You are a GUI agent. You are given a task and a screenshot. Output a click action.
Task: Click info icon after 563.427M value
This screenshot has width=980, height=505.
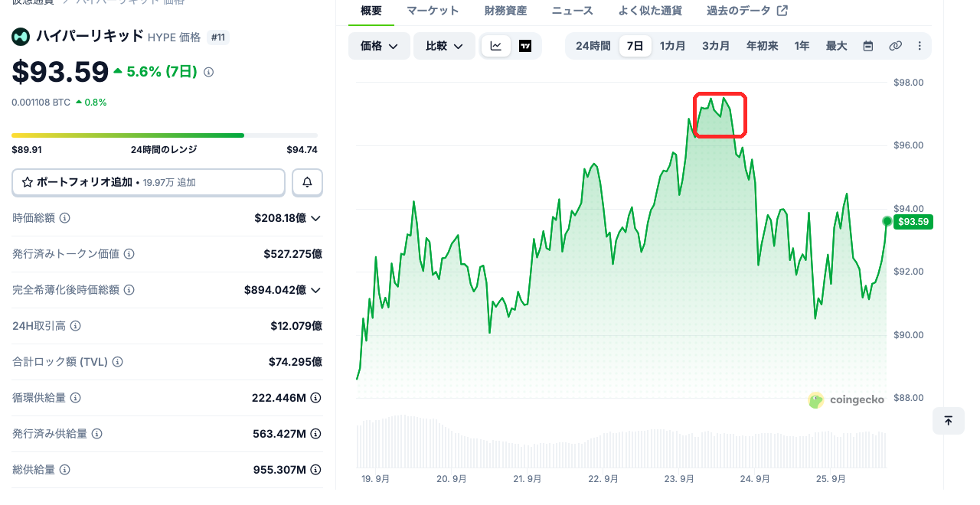[315, 434]
